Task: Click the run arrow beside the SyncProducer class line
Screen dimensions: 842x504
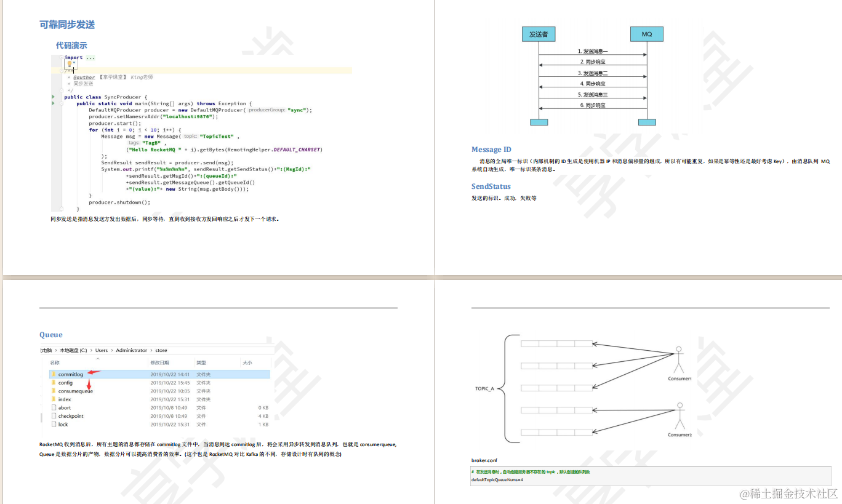Action: [54, 97]
